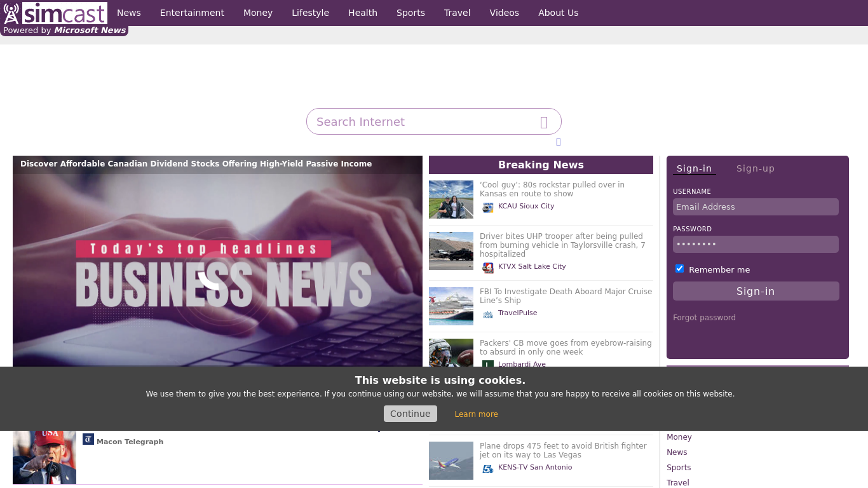Screen dimensions: 868x488
Task: Click the Macon Telegraph story photo
Action: [44, 457]
